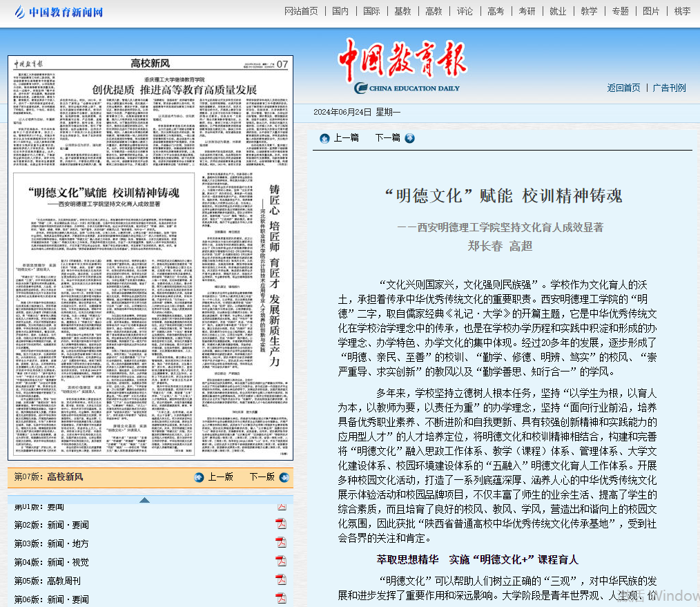Click the previous article (上一篇) arrow icon
Viewport: 700px width, 607px height.
click(325, 138)
